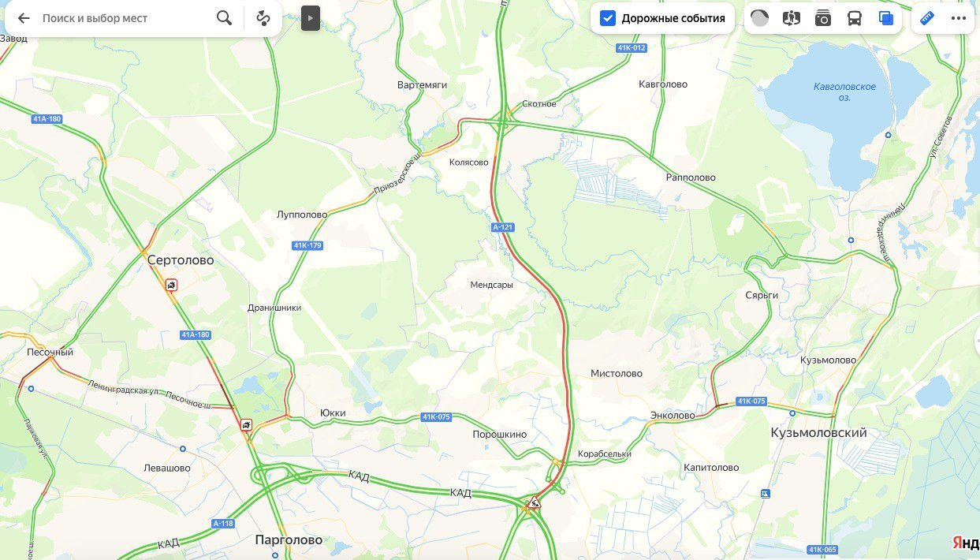Click the A-121 highway shield
This screenshot has width=980, height=560.
coord(502,227)
